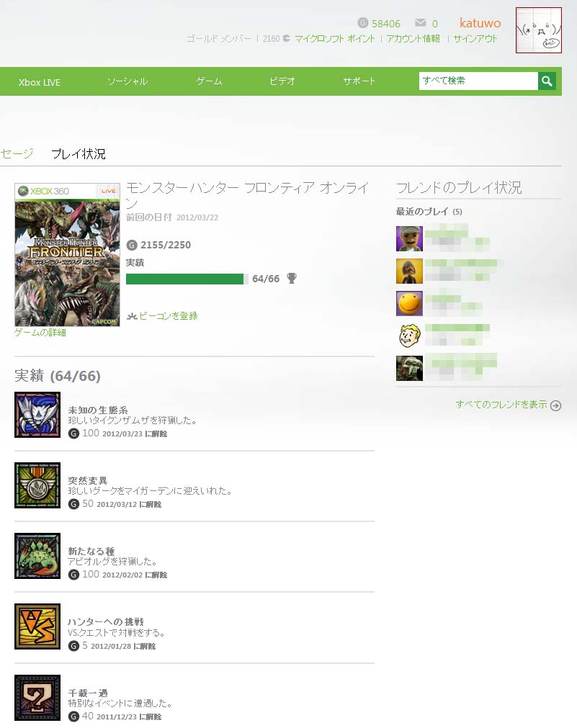Open the ハンターへの挑戦 VS achievement icon
Screen dimensions: 577x728
tap(37, 626)
